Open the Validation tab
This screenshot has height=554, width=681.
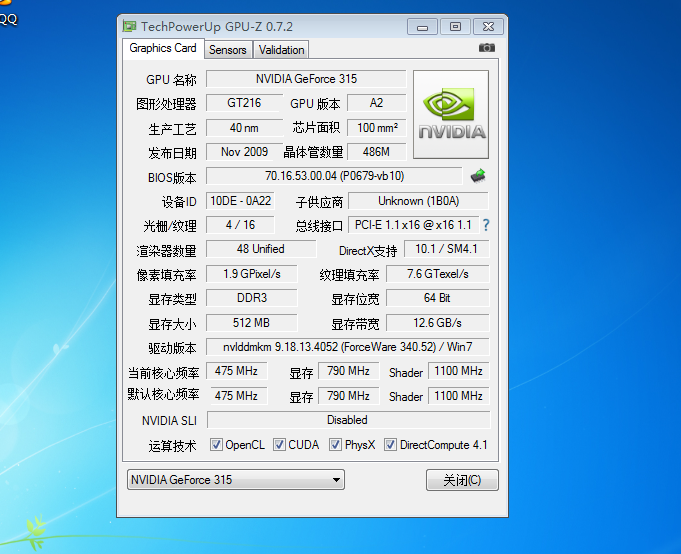click(x=281, y=50)
